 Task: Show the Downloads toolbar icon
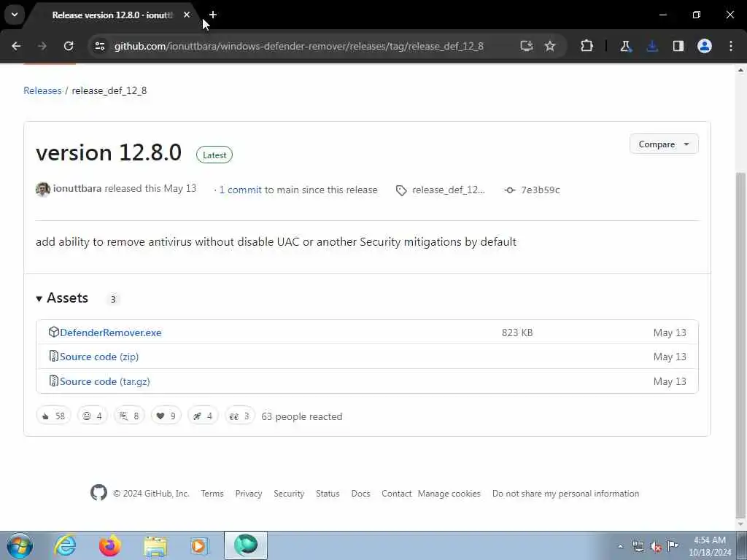[x=651, y=46]
